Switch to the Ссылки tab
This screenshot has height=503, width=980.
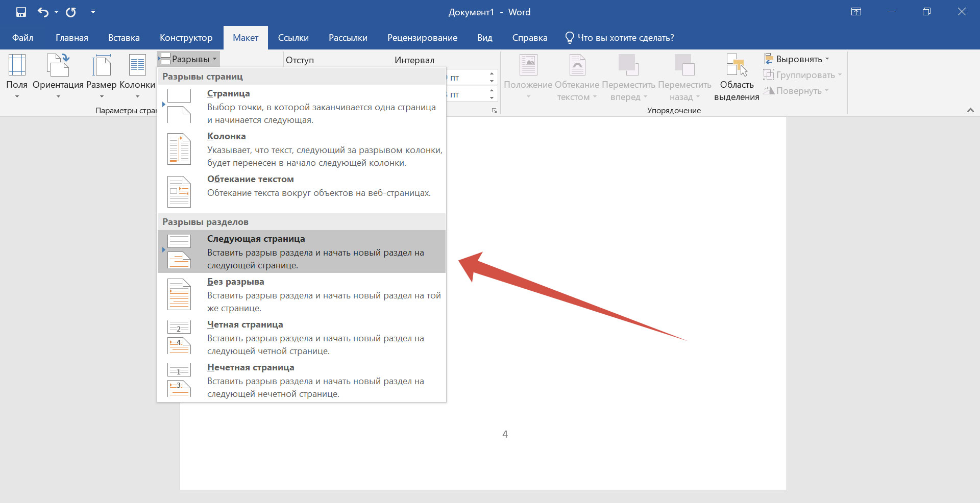coord(293,38)
